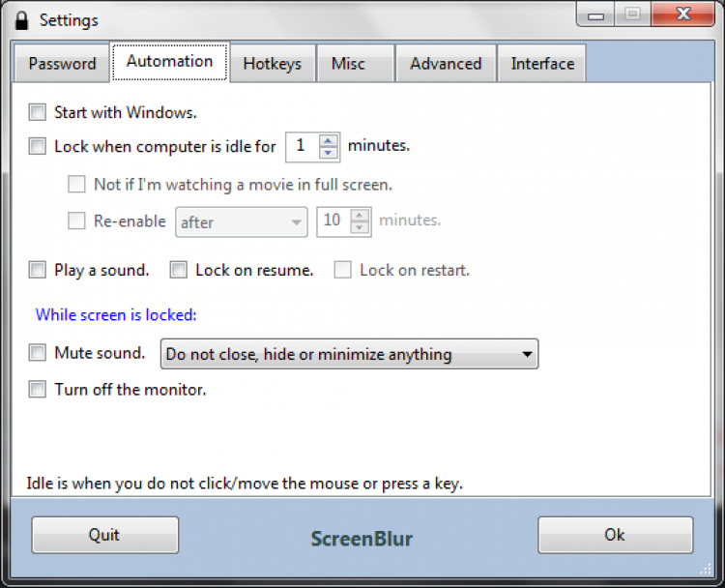Enable Start with Windows checkbox
Image resolution: width=725 pixels, height=588 pixels.
tap(38, 112)
